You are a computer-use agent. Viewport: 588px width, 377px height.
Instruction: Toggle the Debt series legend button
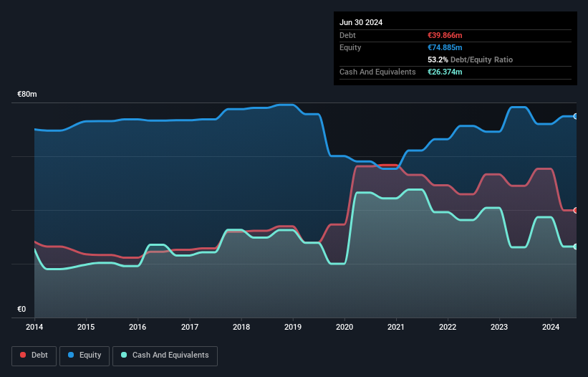pos(34,355)
